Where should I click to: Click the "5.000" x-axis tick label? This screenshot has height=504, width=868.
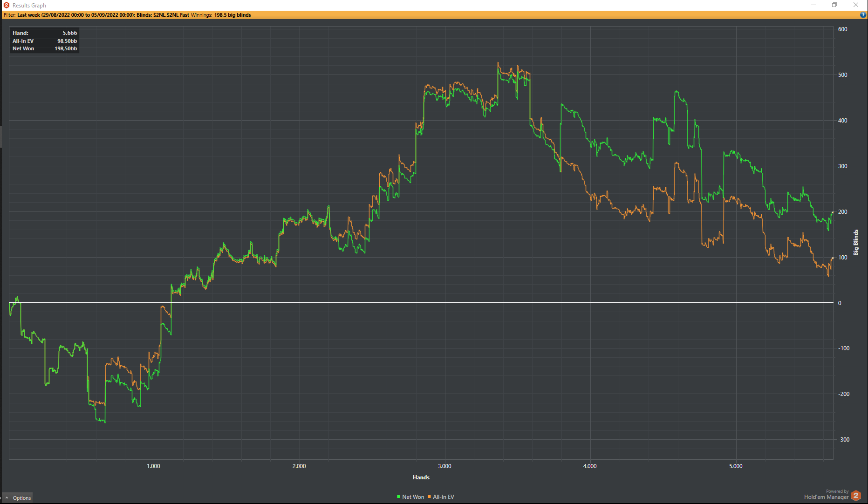736,466
